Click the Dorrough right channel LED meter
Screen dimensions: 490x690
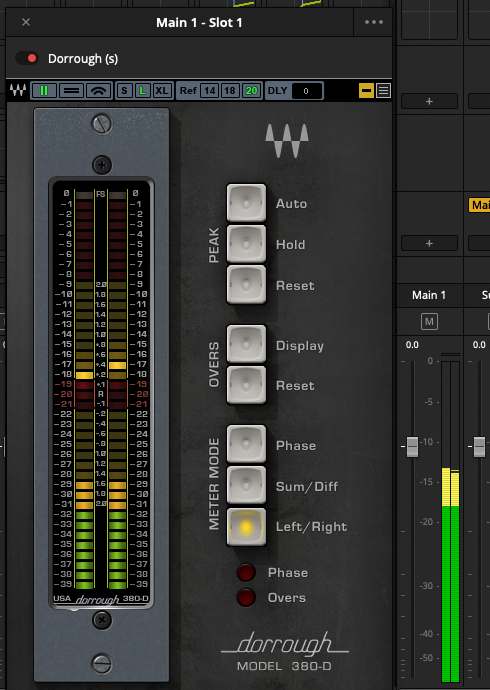coord(117,389)
